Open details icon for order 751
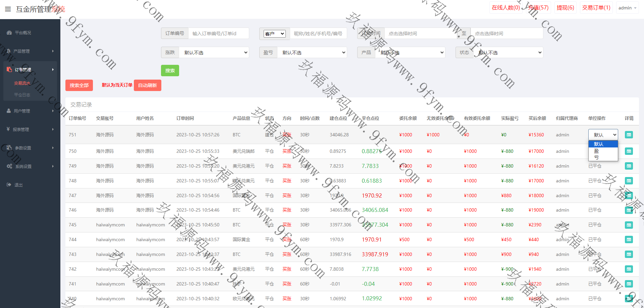 point(629,135)
